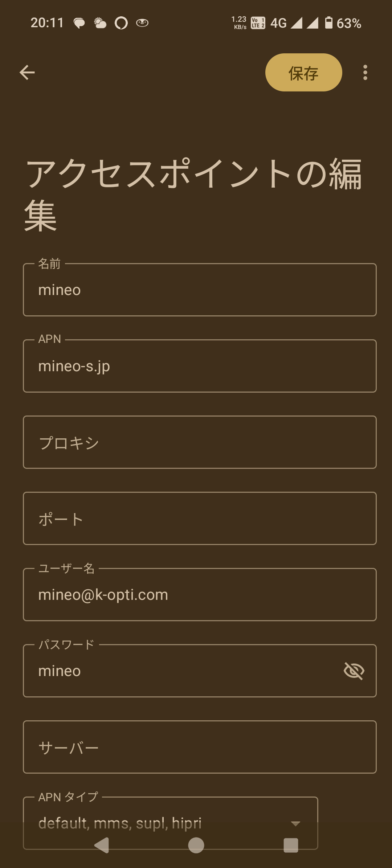Expand the APN タイプ dropdown arrow
This screenshot has width=392, height=868.
coord(296,823)
